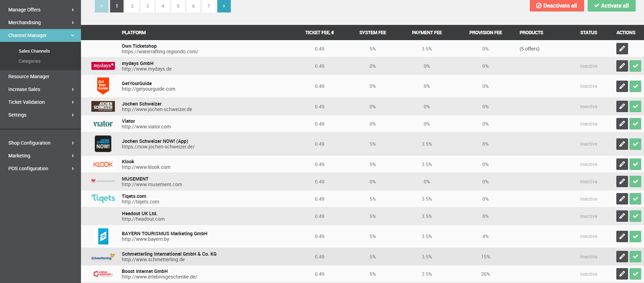Click Deactivate all button
The image size is (644, 283).
[557, 6]
